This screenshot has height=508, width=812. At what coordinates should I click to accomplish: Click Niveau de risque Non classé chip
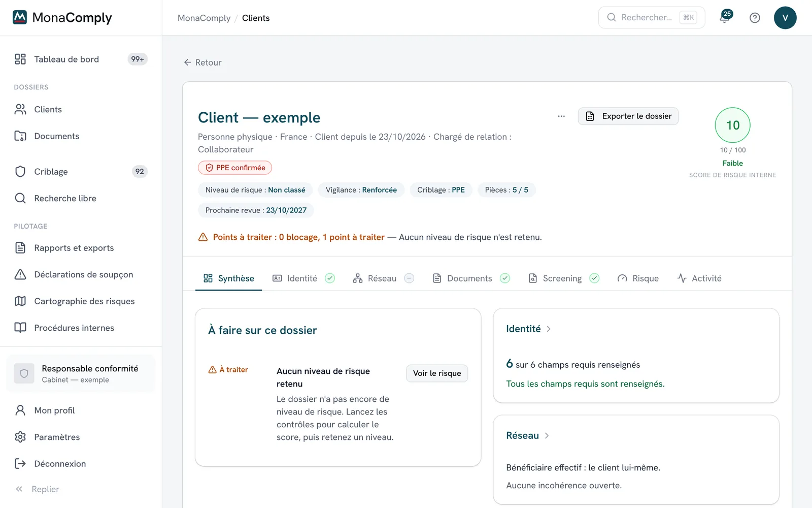[x=255, y=190]
